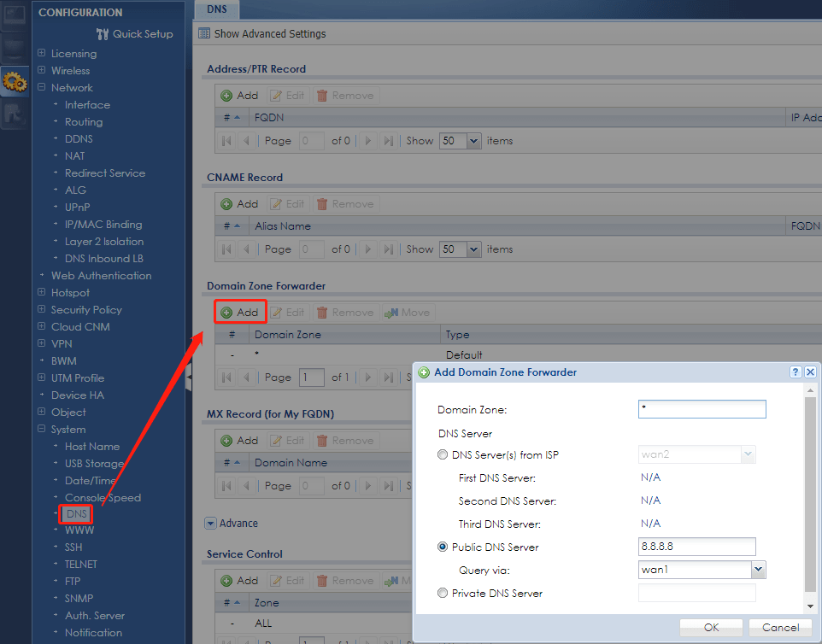Click Quick Setup link

(x=143, y=34)
